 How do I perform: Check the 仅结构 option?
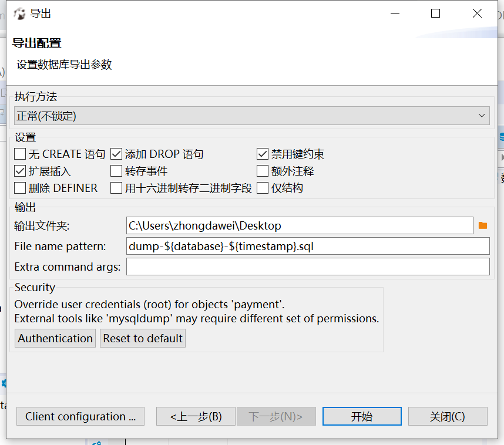262,188
